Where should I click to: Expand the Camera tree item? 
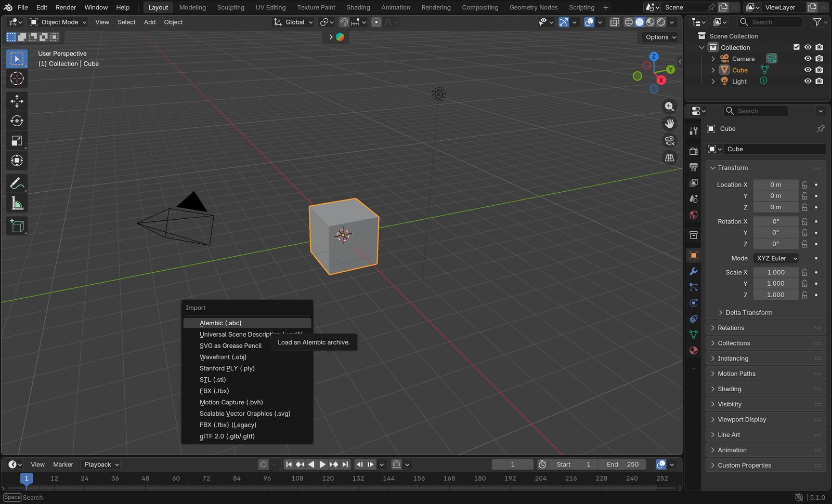click(x=713, y=59)
